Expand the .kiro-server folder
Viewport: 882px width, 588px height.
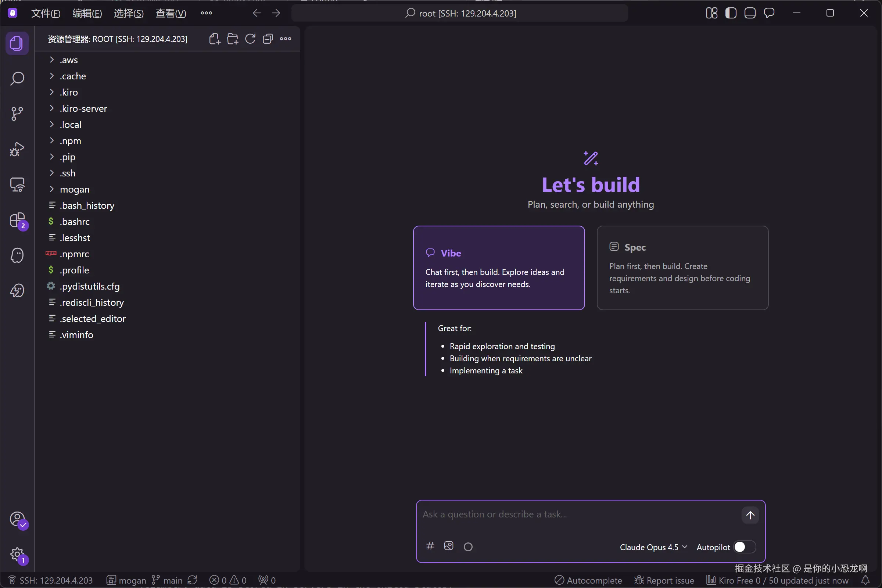click(83, 109)
